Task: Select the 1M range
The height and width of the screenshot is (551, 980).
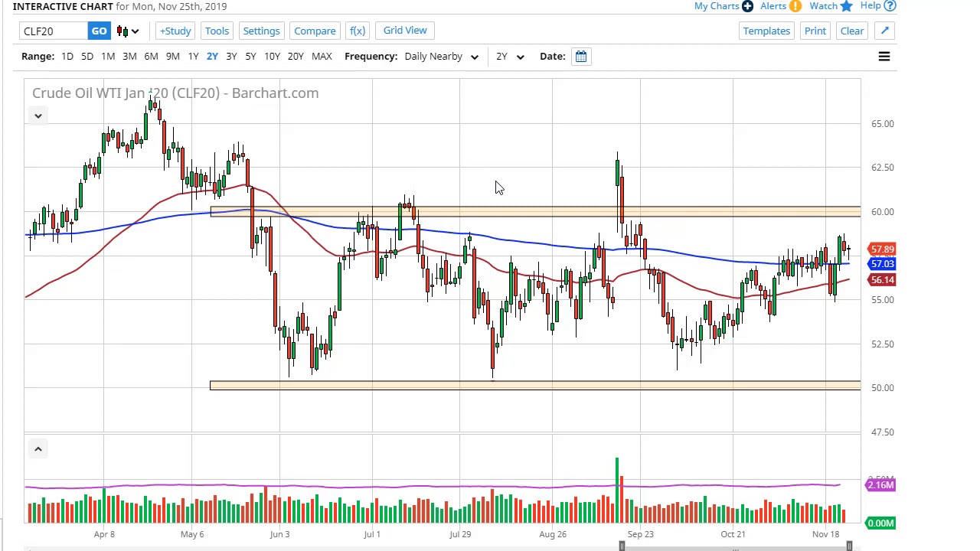Action: pyautogui.click(x=108, y=56)
